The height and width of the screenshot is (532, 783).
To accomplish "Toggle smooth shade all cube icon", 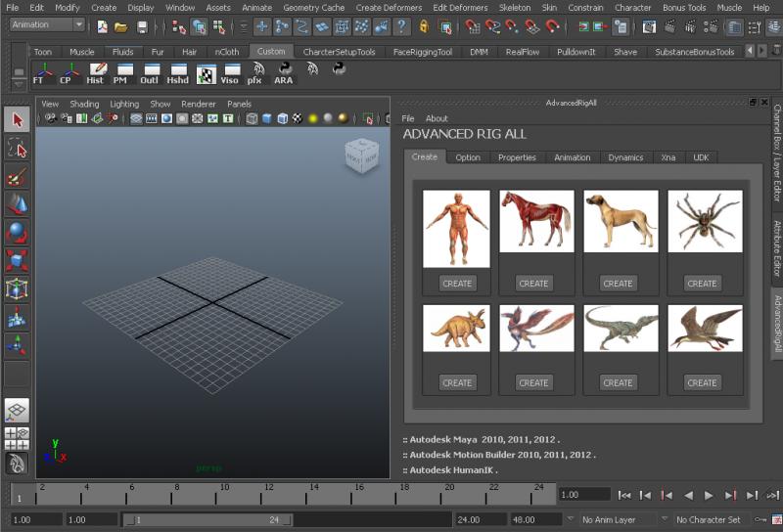I will (x=267, y=118).
